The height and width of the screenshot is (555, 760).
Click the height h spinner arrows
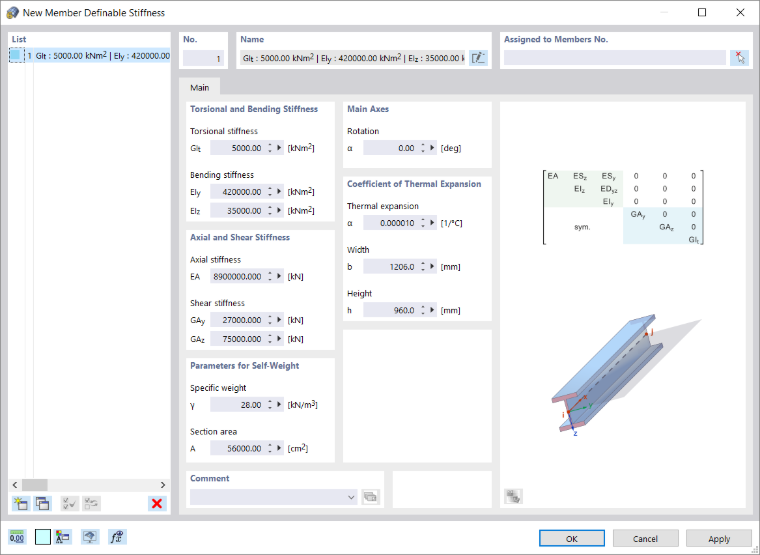(423, 310)
